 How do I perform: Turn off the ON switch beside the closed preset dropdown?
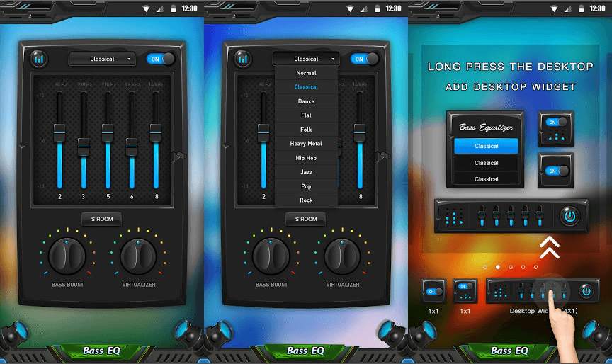point(159,59)
